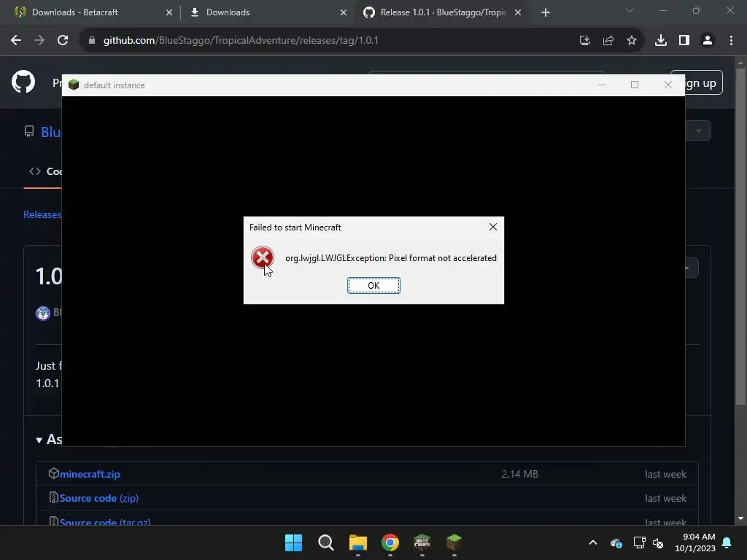
Task: Click the network display tray icon
Action: pos(639,542)
